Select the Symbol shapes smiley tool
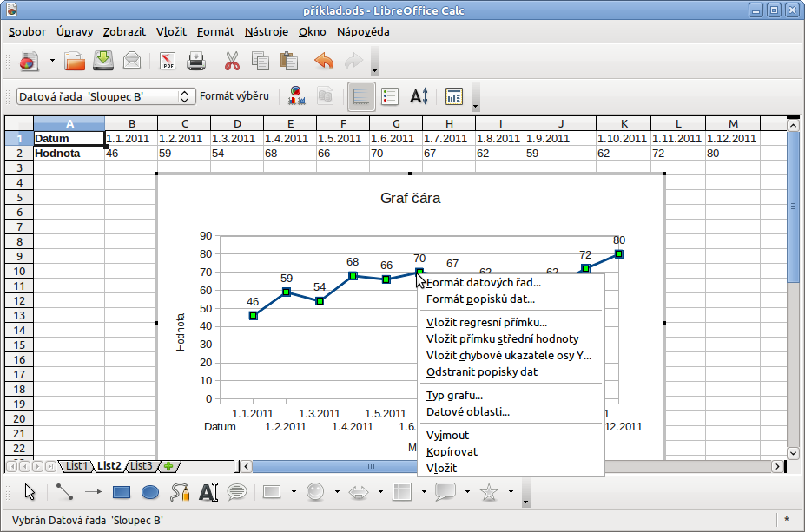805x532 pixels. 315,491
